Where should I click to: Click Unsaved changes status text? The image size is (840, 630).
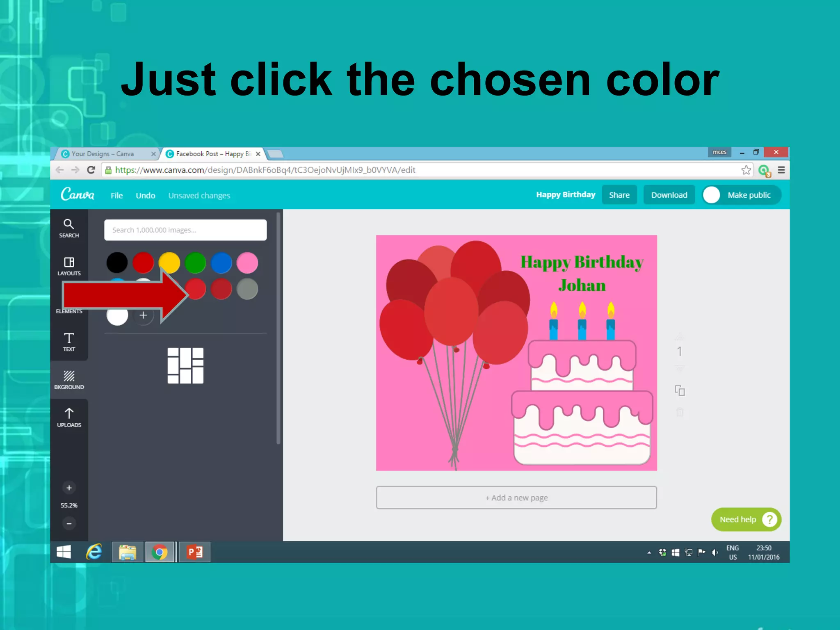tap(199, 196)
